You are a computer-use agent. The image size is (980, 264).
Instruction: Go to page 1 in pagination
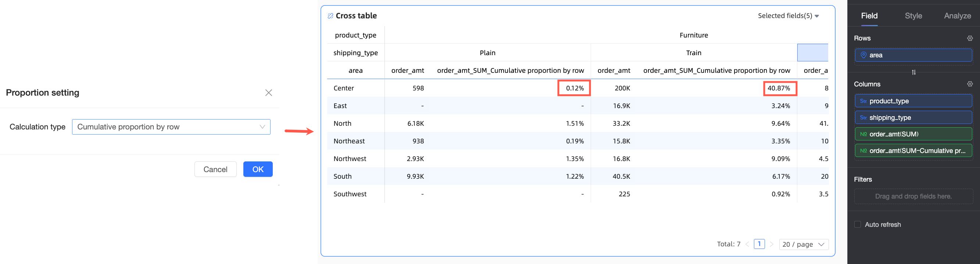coord(759,244)
